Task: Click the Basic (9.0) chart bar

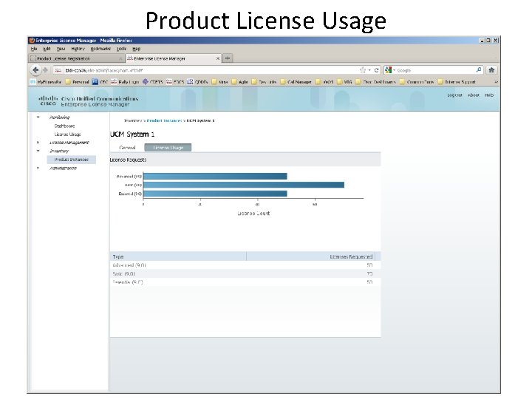Action: (244, 185)
